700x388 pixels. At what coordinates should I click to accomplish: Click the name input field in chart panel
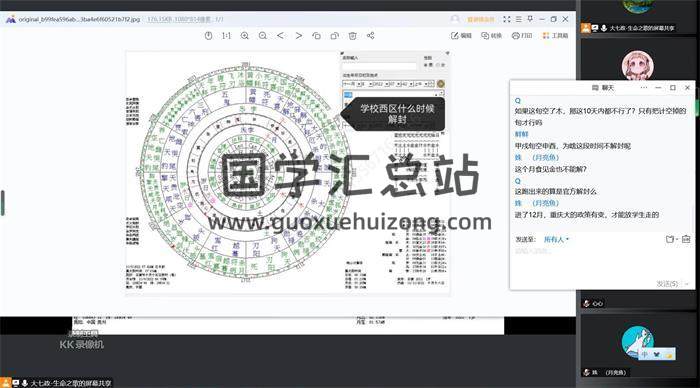point(379,66)
